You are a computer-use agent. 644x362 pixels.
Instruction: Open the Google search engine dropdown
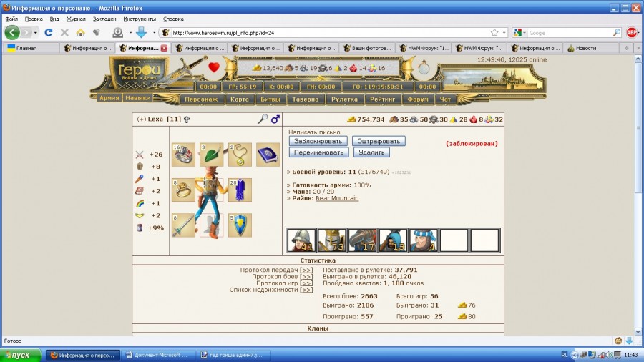[520, 33]
